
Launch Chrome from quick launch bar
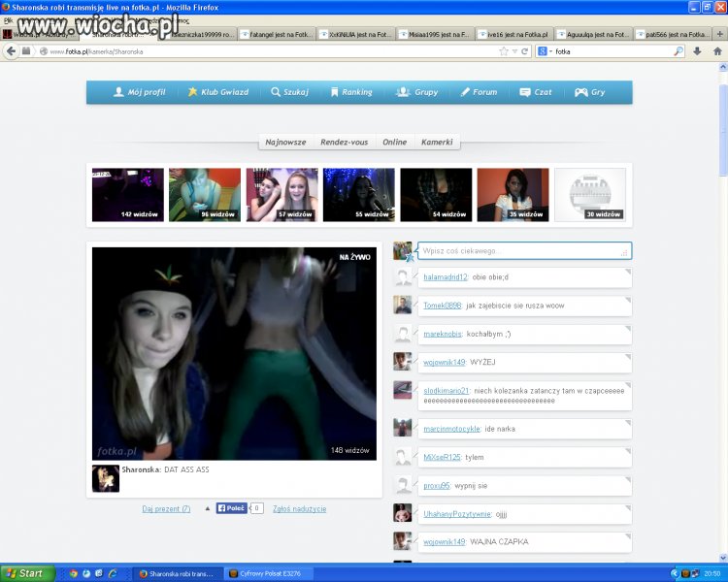click(74, 573)
